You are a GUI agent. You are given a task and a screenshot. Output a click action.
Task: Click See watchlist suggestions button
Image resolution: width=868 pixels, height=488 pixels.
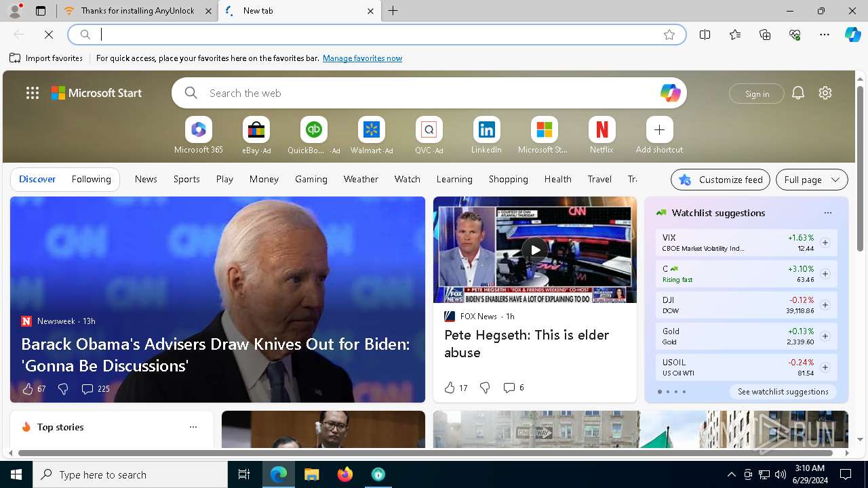click(x=783, y=392)
